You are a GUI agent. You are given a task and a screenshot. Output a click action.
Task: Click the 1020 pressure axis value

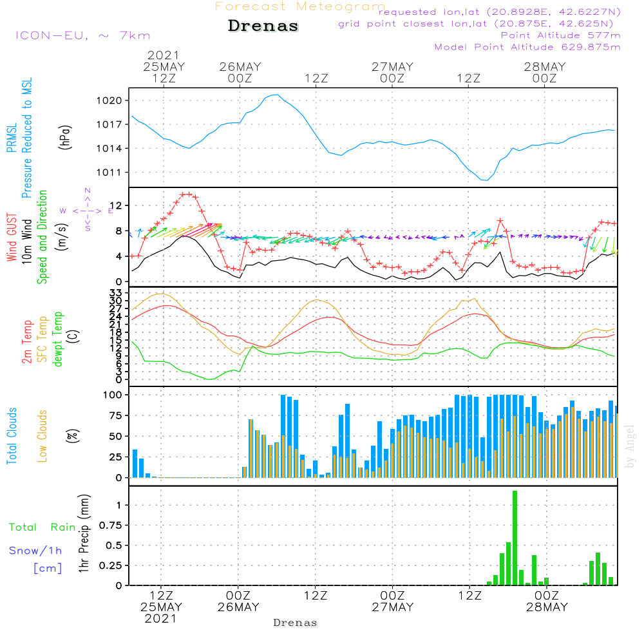[109, 100]
